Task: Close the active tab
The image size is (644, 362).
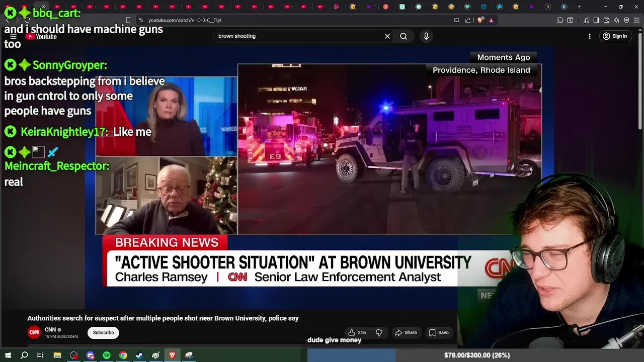Action: [x=43, y=7]
